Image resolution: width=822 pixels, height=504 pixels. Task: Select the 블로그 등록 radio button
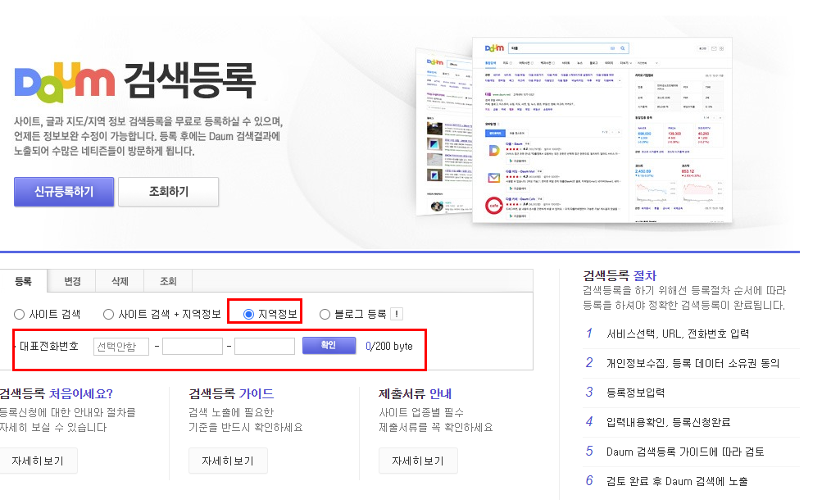tap(325, 314)
